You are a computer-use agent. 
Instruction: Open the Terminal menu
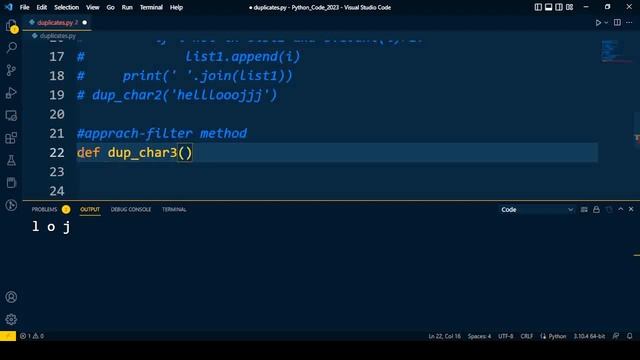click(151, 7)
